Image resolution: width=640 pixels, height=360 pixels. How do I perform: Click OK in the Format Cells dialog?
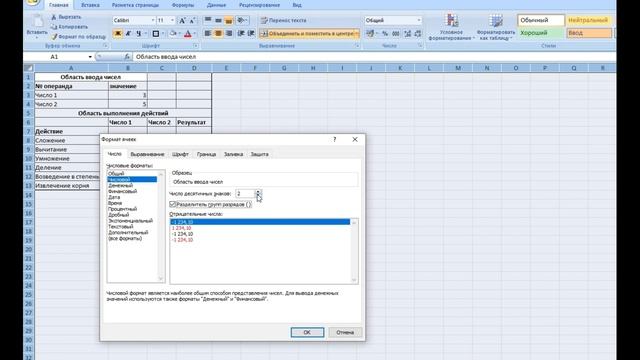pos(307,332)
